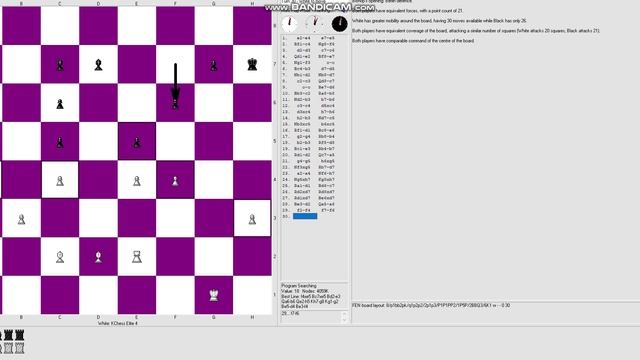This screenshot has width=640, height=360.
Task: Select the black bishop on d7
Action: pyautogui.click(x=98, y=64)
